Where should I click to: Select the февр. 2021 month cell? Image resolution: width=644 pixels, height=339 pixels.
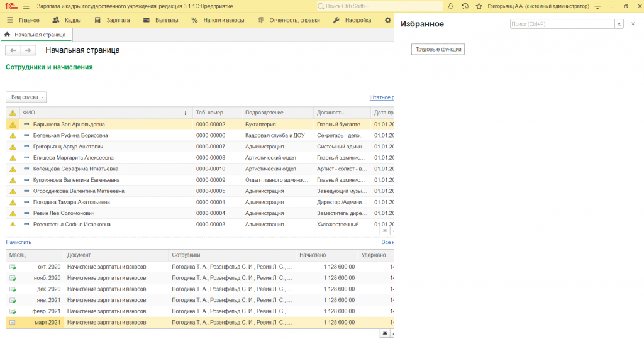click(46, 311)
